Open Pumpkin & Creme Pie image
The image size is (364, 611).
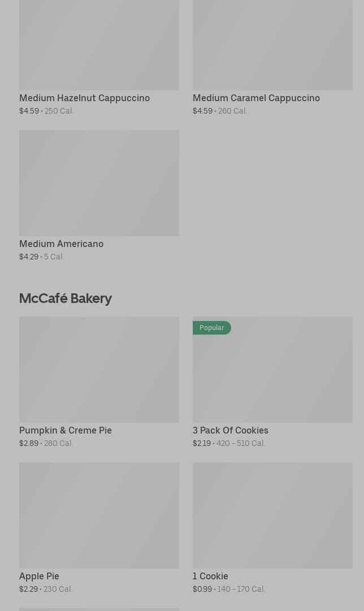coord(99,369)
